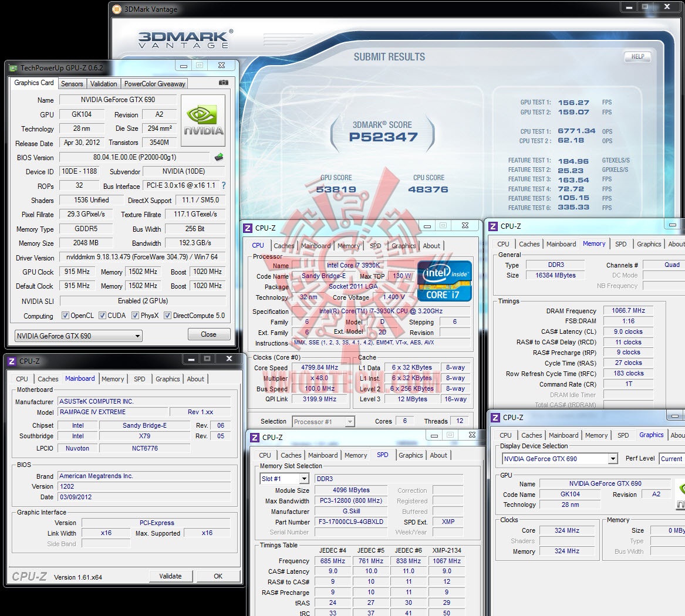The width and height of the screenshot is (685, 616).
Task: Open the Validation tab in GPU-Z
Action: [103, 83]
